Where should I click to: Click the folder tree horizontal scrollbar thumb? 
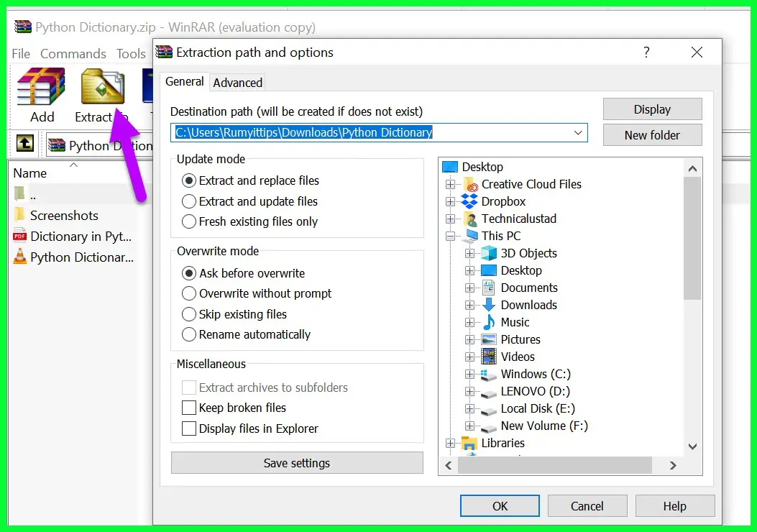pyautogui.click(x=555, y=465)
